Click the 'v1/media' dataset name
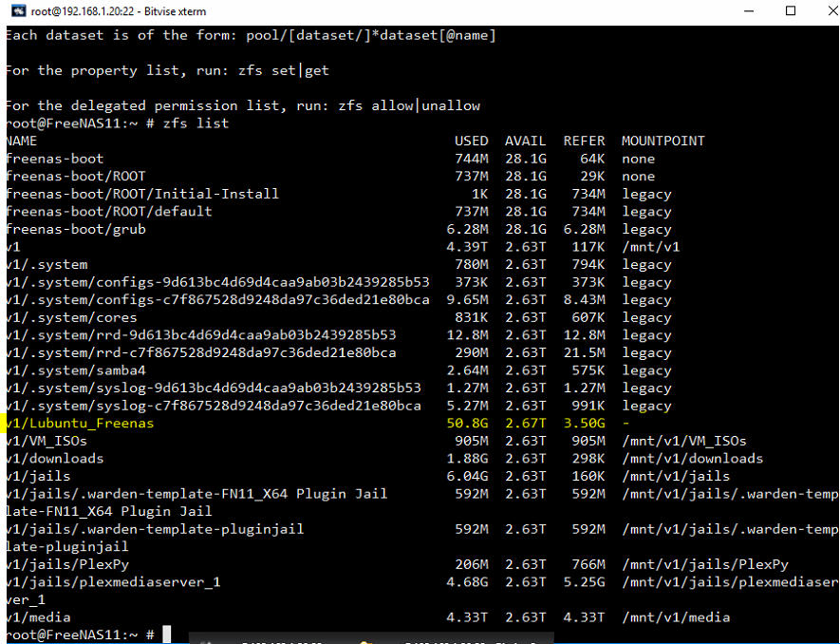Viewport: 840px width, 644px height. click(x=38, y=617)
